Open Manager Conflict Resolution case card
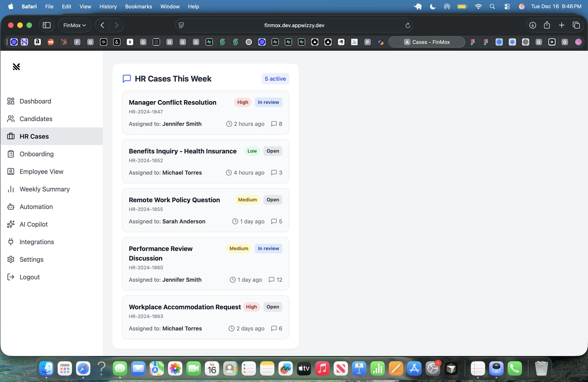Image resolution: width=588 pixels, height=382 pixels. coord(172,102)
